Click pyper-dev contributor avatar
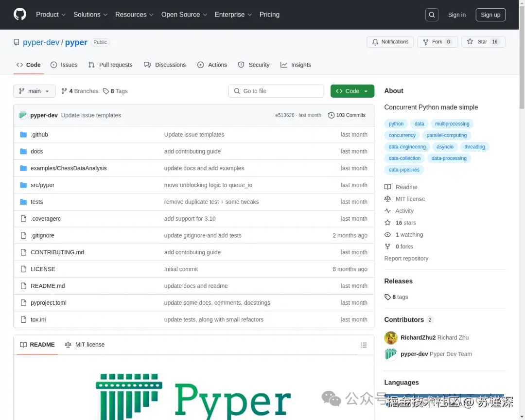Viewport: 525px width, 420px height. click(391, 354)
